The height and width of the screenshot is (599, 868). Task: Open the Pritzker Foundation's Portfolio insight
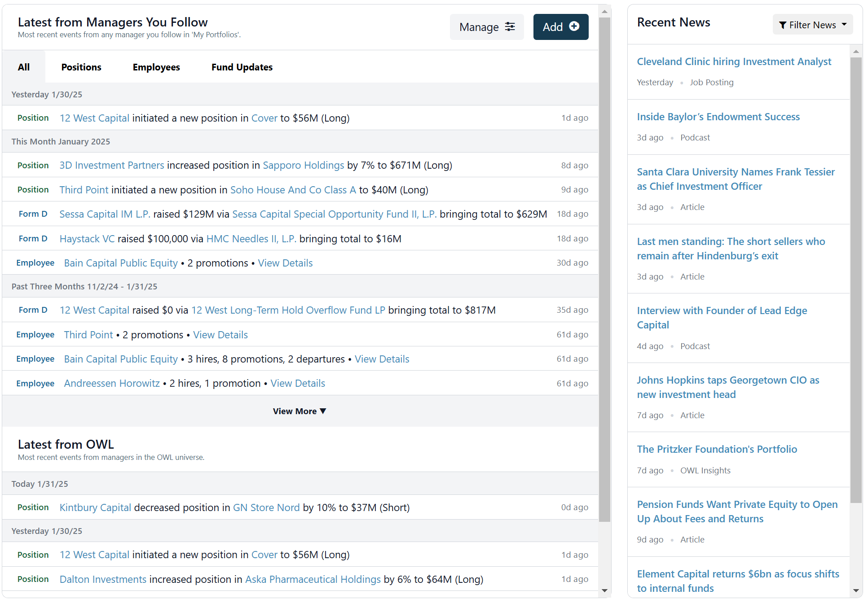[717, 449]
